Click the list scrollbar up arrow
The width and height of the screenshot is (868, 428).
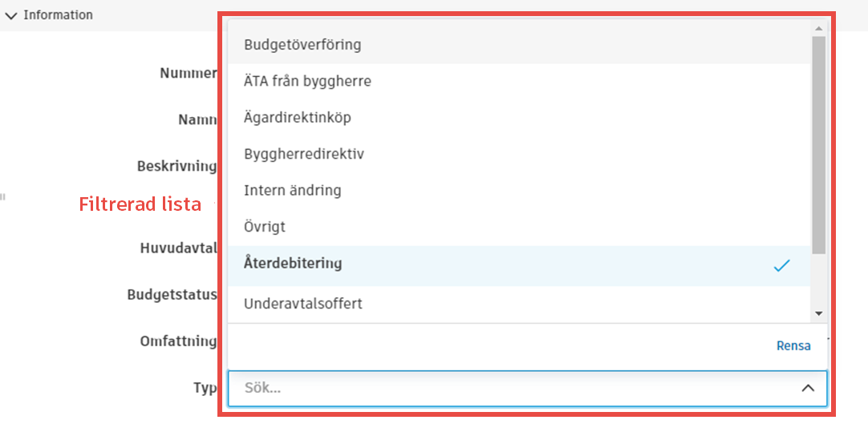click(x=818, y=29)
